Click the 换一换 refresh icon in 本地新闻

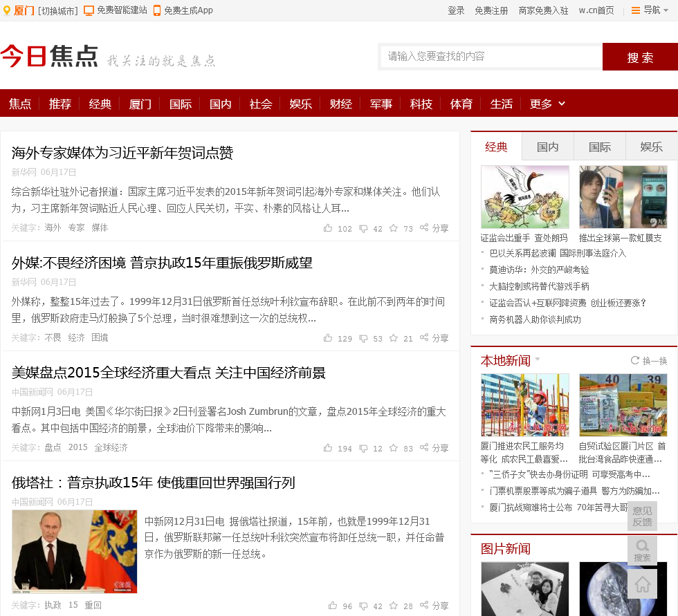click(x=635, y=360)
